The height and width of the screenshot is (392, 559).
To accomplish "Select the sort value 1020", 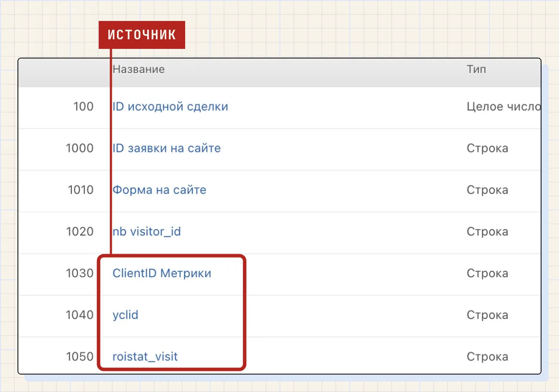I will click(x=80, y=232).
